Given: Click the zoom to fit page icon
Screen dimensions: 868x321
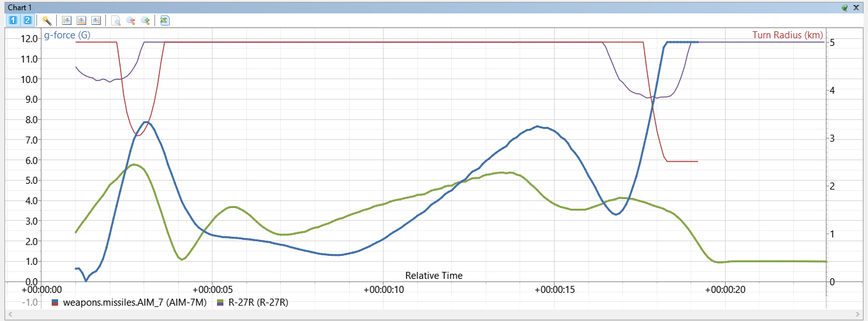Looking at the screenshot, I should 116,20.
